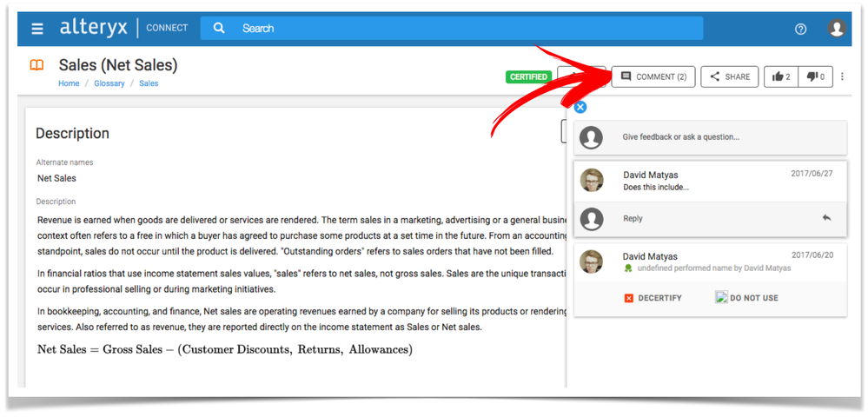868x417 pixels.
Task: Close the comments panel with blue X
Action: (580, 108)
